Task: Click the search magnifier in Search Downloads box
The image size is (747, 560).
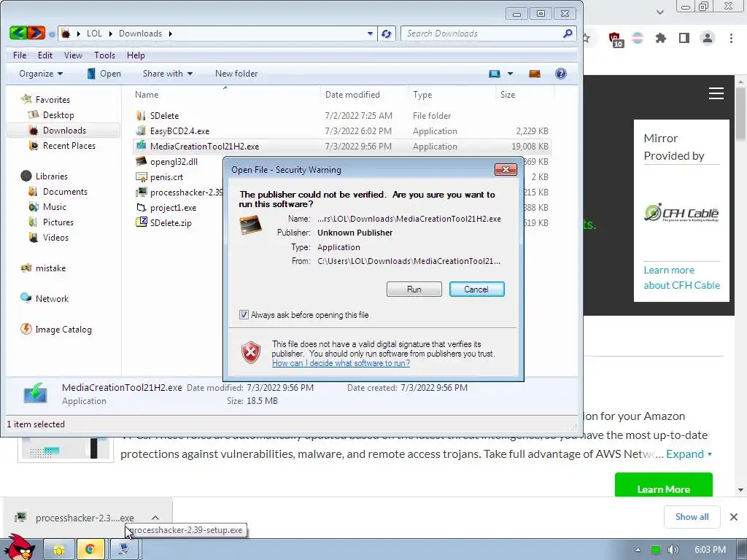Action: point(567,34)
